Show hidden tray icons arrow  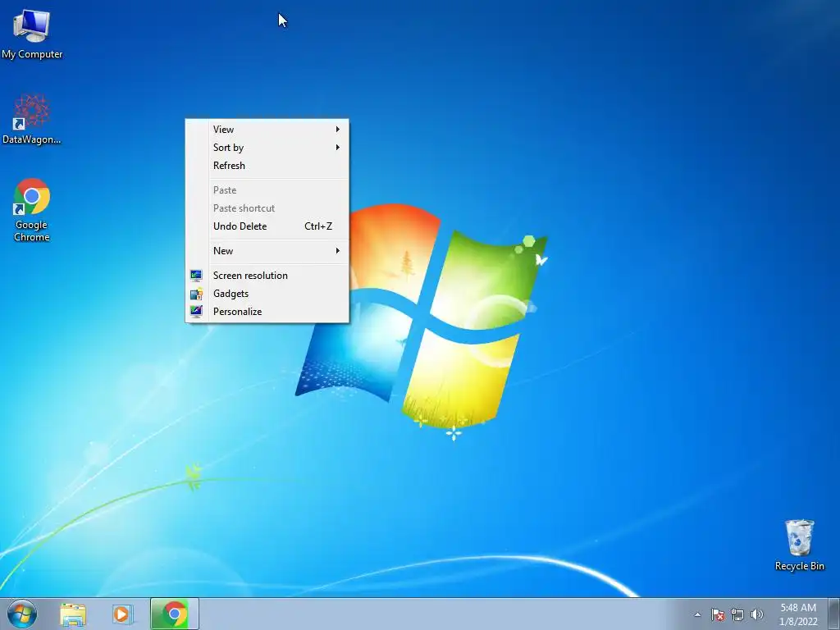point(697,614)
